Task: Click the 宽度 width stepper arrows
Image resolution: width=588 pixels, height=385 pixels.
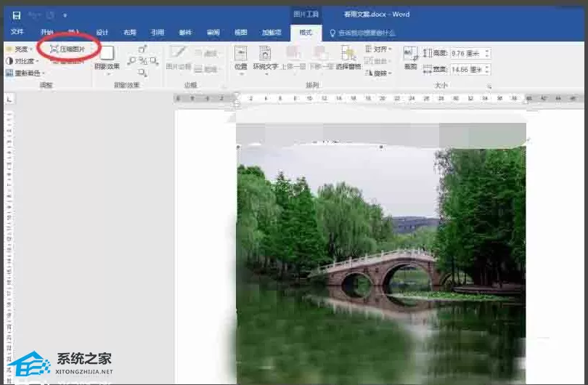Action: [487, 70]
